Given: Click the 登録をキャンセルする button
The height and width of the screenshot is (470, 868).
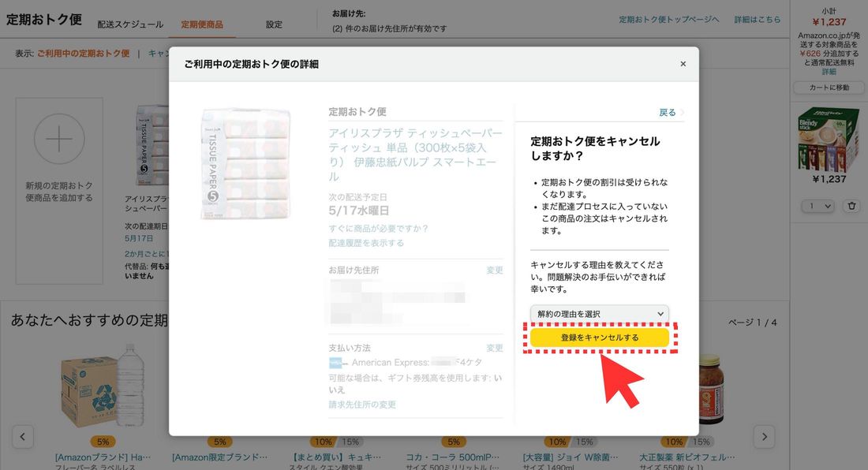Looking at the screenshot, I should click(x=600, y=338).
